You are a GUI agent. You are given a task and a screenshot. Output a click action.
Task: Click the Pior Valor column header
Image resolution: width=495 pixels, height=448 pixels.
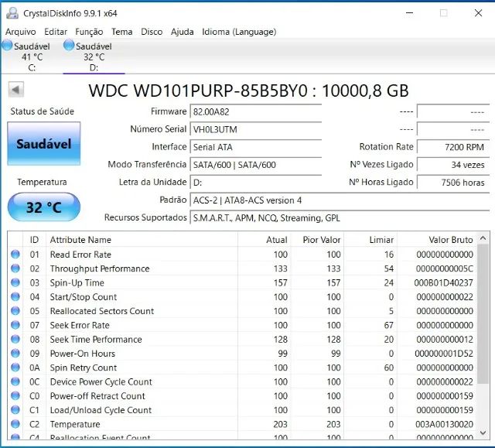(317, 240)
